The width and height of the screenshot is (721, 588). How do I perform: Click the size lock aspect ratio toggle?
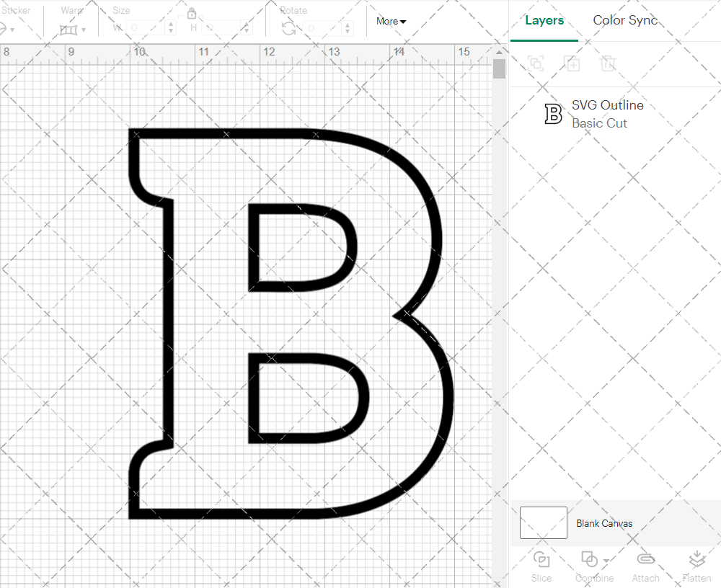[x=192, y=13]
